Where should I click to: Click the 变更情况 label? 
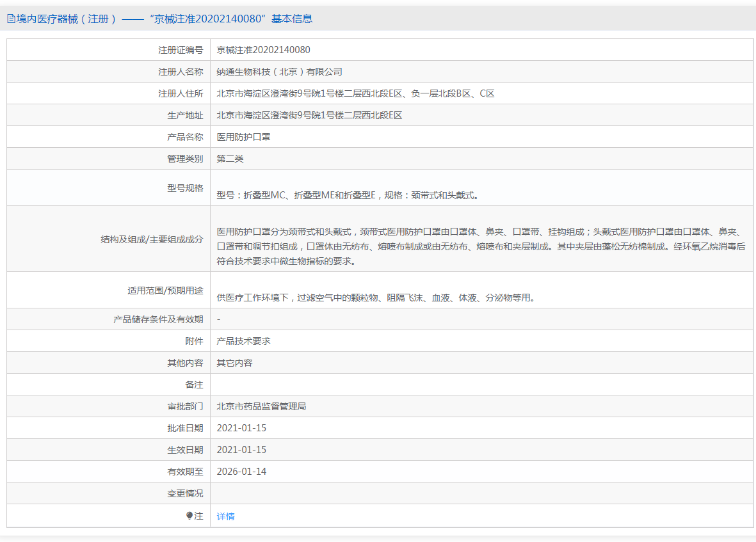pos(185,493)
